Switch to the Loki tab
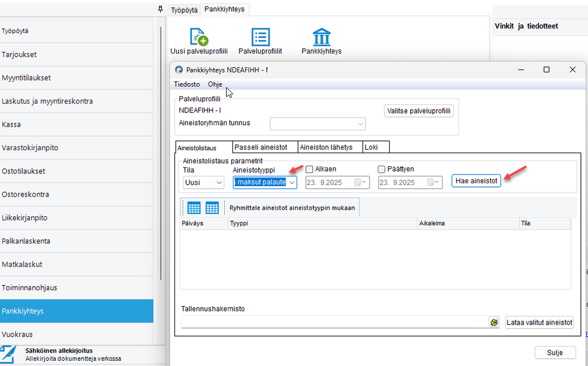This screenshot has height=366, width=588. (x=376, y=147)
